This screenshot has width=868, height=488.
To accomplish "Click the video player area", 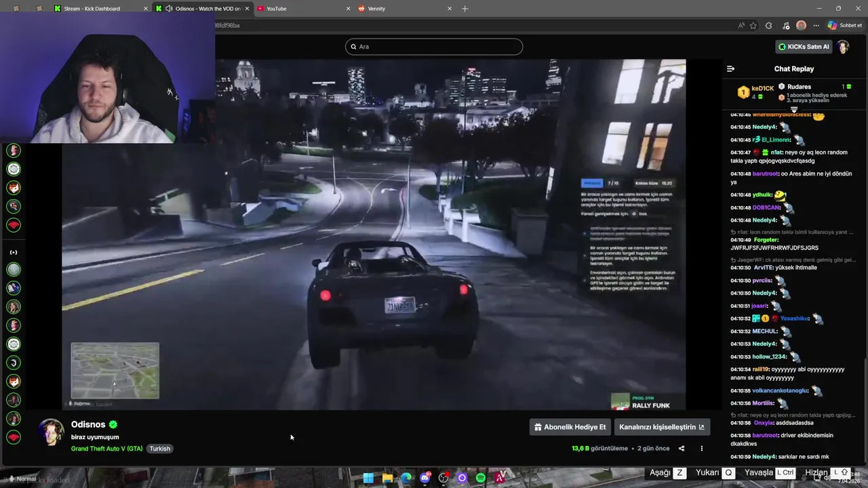I will point(374,235).
